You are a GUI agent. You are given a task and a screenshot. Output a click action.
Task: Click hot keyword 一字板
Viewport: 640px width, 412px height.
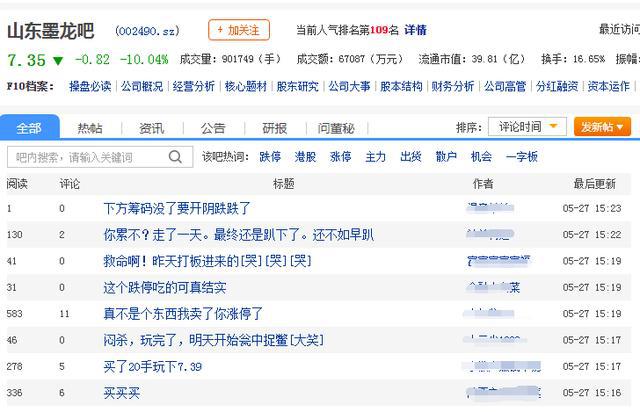coord(522,156)
